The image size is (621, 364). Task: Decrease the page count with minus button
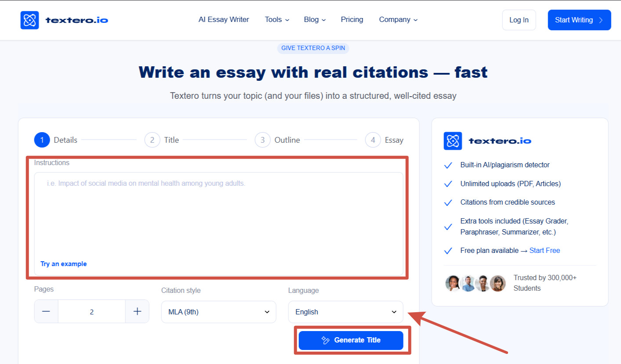pyautogui.click(x=46, y=312)
